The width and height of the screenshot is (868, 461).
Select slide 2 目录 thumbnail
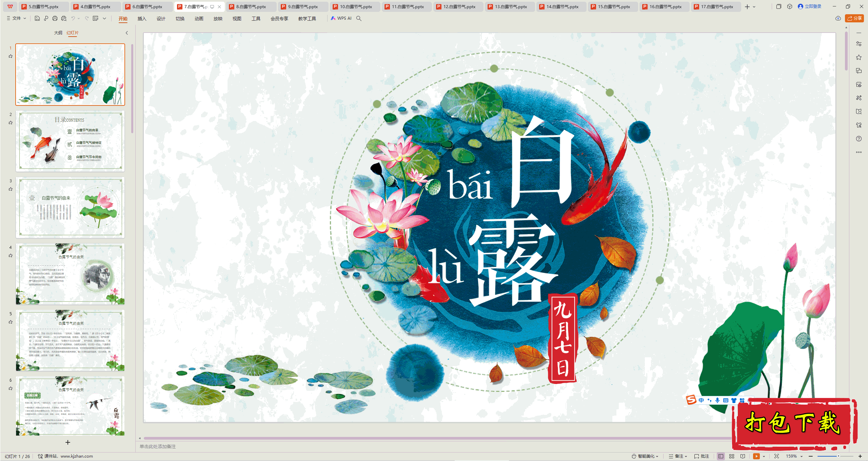point(70,141)
